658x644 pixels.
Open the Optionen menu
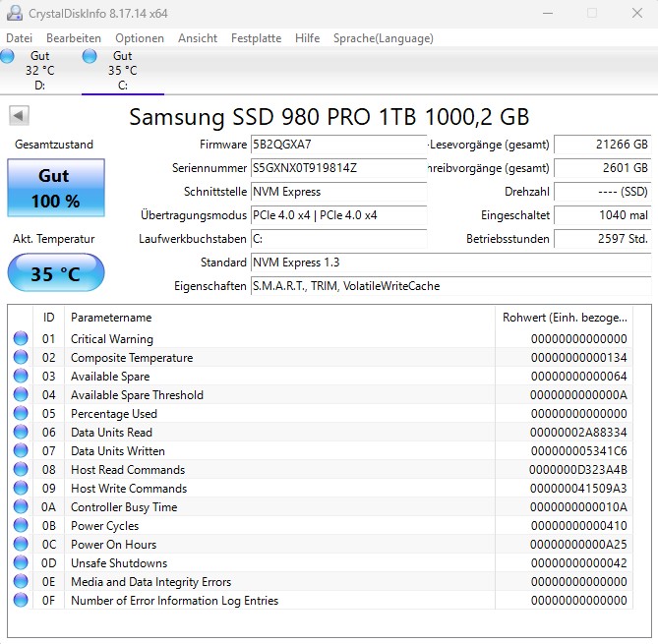140,38
